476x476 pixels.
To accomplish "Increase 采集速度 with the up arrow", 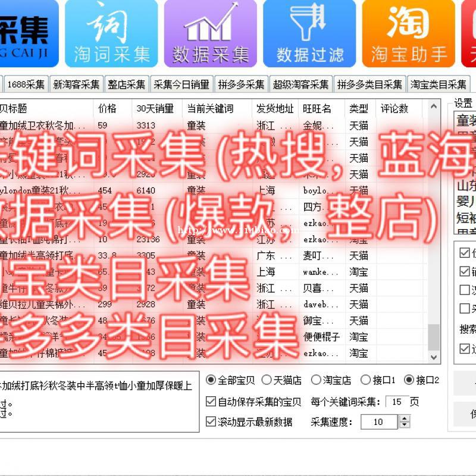I will [405, 418].
